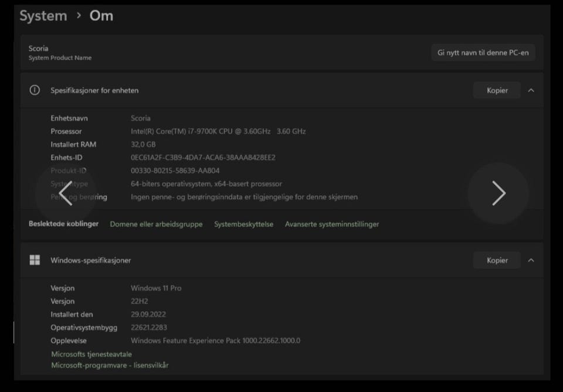Click the Installert RAM label

pos(73,145)
